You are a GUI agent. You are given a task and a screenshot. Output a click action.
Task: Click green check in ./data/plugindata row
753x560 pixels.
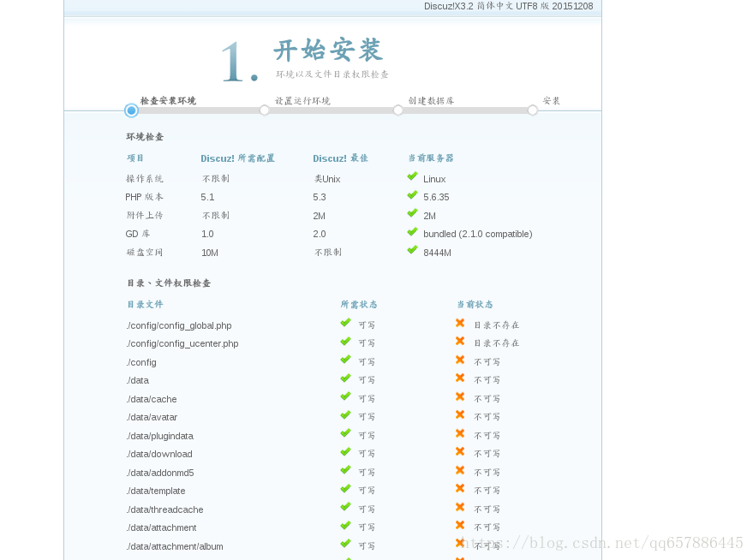(346, 433)
